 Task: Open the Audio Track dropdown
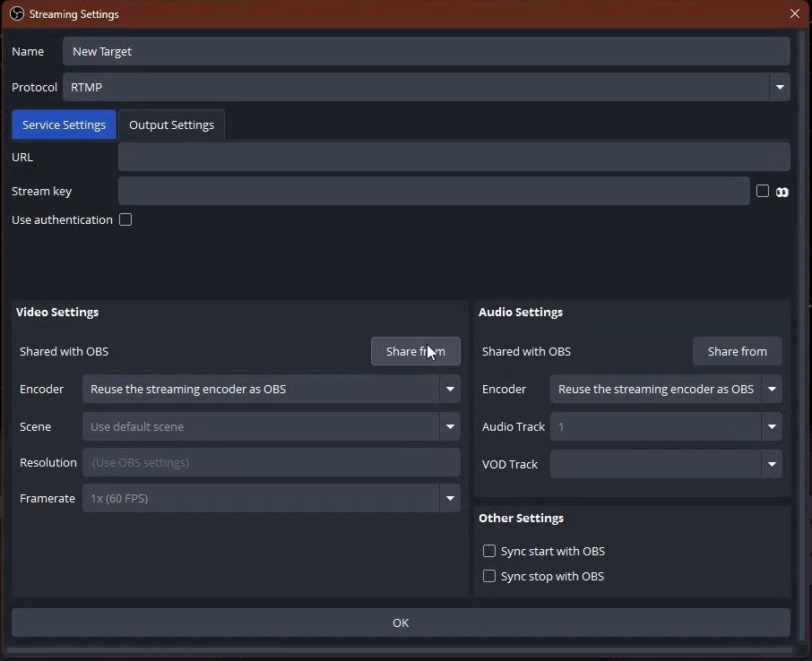coord(666,426)
